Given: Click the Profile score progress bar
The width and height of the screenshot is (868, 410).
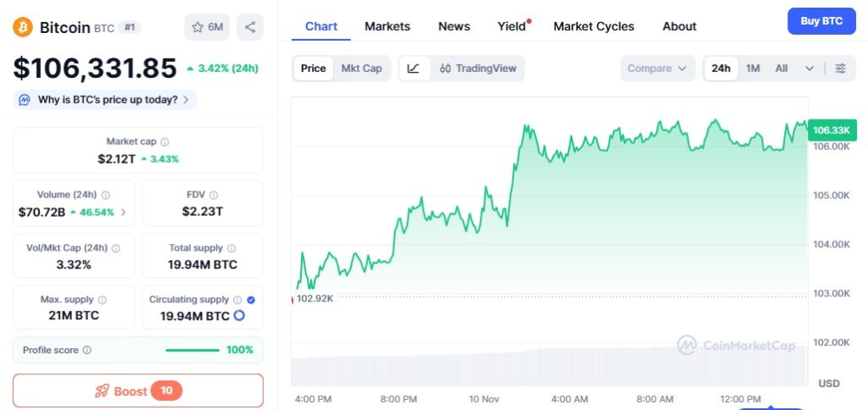Looking at the screenshot, I should coord(192,350).
